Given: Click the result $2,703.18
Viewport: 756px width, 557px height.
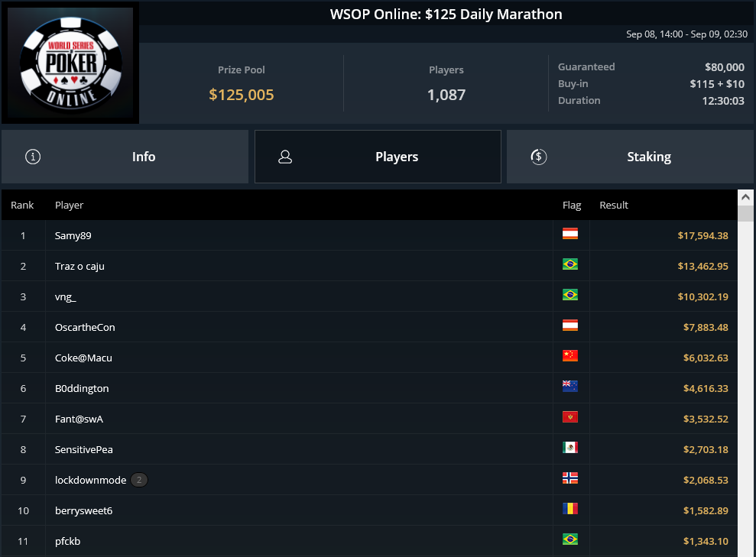Looking at the screenshot, I should pyautogui.click(x=706, y=449).
